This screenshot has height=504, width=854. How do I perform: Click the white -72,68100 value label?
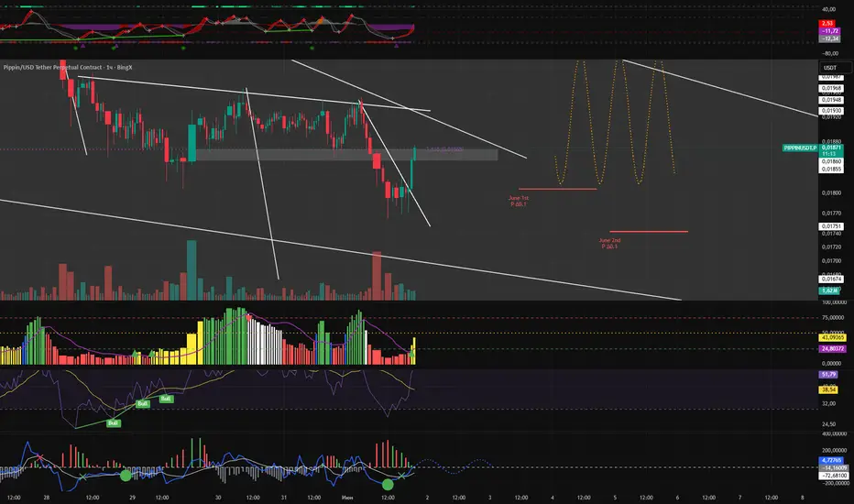coord(834,476)
